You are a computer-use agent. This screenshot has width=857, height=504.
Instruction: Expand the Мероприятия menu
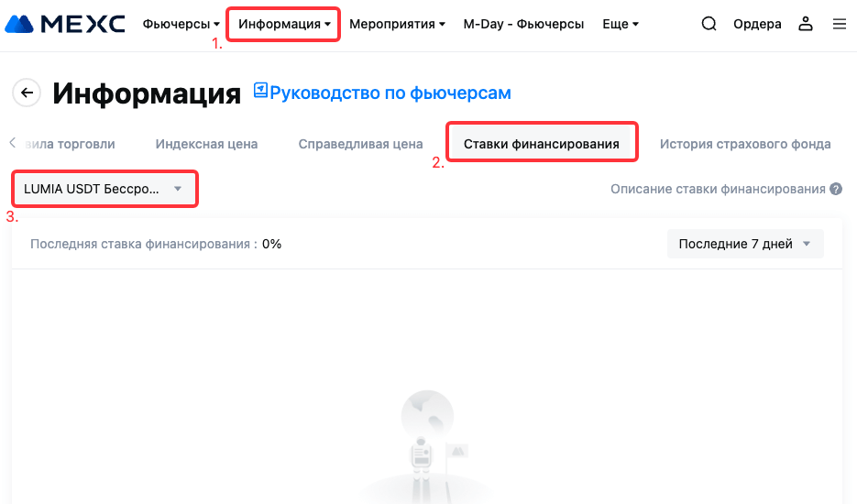tap(398, 24)
